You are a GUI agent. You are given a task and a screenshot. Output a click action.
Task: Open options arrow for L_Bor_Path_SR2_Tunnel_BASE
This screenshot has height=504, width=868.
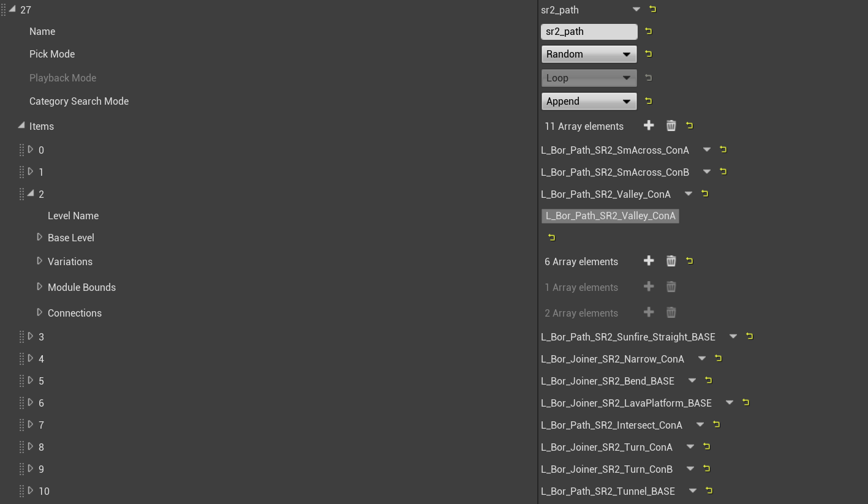point(693,491)
